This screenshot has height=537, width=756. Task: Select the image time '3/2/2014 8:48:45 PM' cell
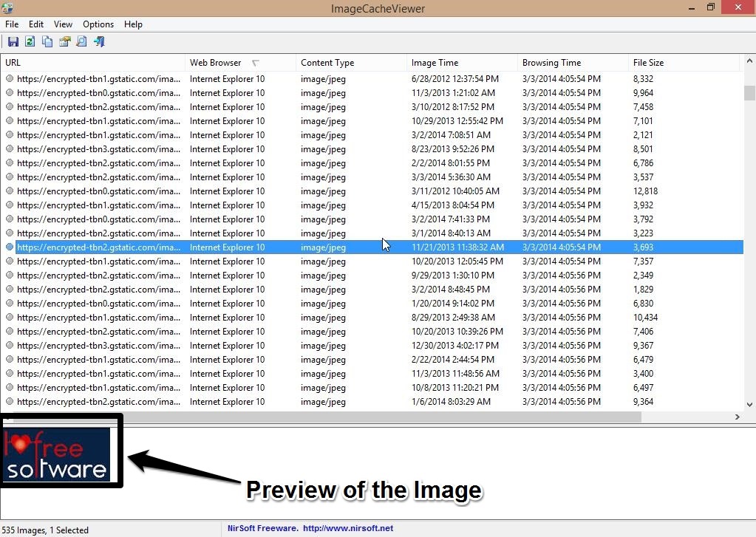pos(450,289)
